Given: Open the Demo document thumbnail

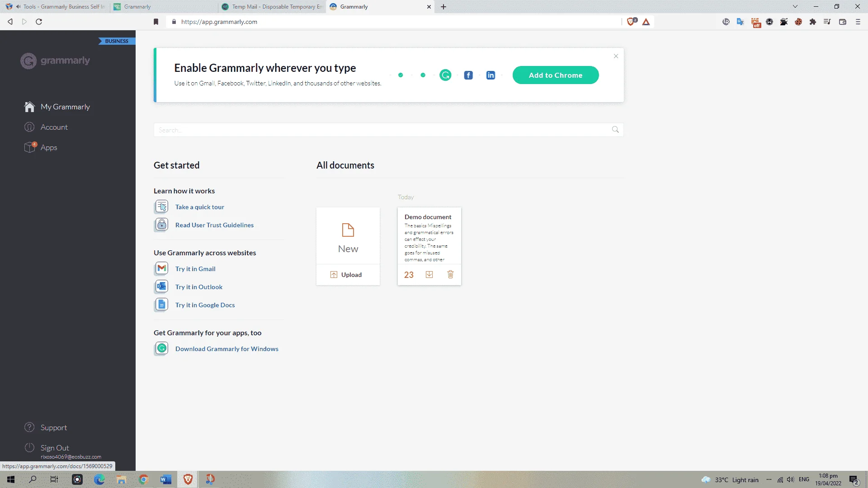Looking at the screenshot, I should [429, 236].
